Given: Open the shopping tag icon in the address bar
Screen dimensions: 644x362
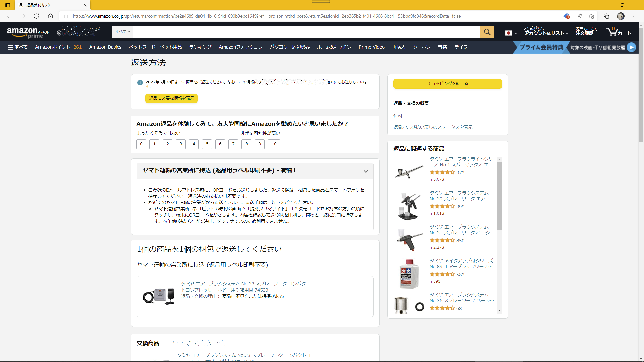Looking at the screenshot, I should point(566,16).
